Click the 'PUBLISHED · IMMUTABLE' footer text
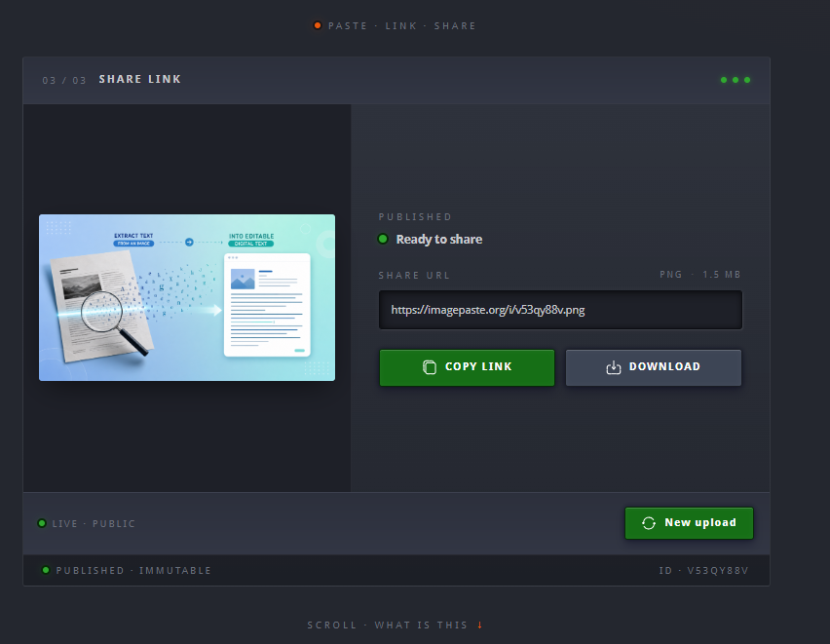The width and height of the screenshot is (830, 644). point(133,570)
